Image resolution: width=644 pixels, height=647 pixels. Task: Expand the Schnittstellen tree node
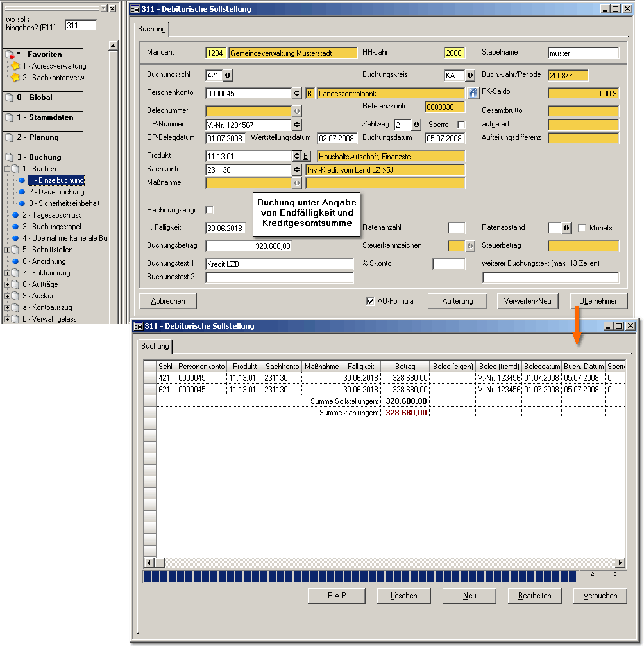pyautogui.click(x=7, y=250)
